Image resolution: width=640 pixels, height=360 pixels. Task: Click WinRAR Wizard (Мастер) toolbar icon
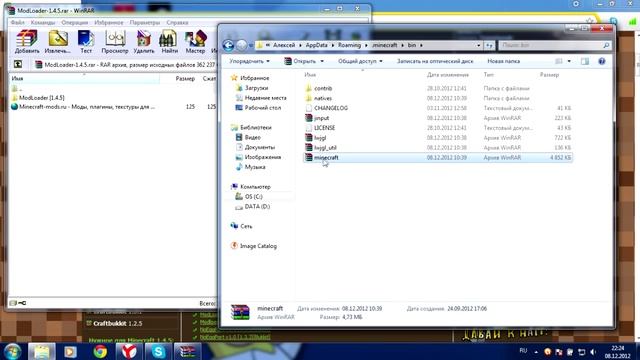pyautogui.click(x=195, y=42)
